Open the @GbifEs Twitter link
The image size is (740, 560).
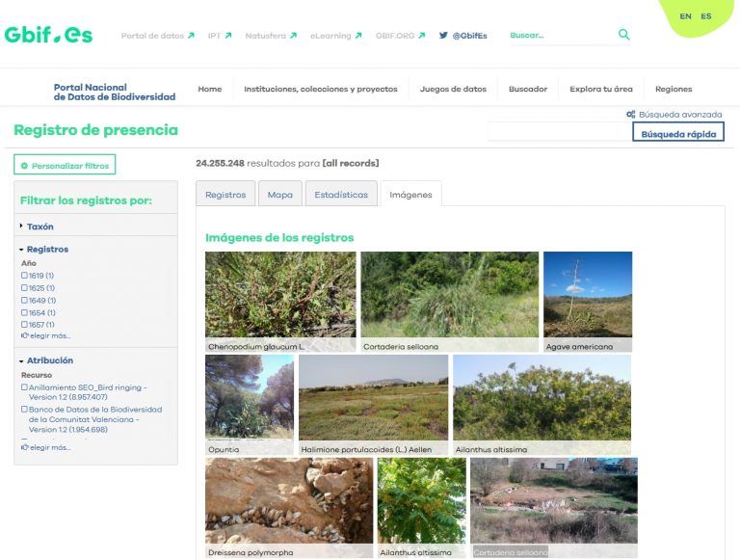tap(462, 36)
